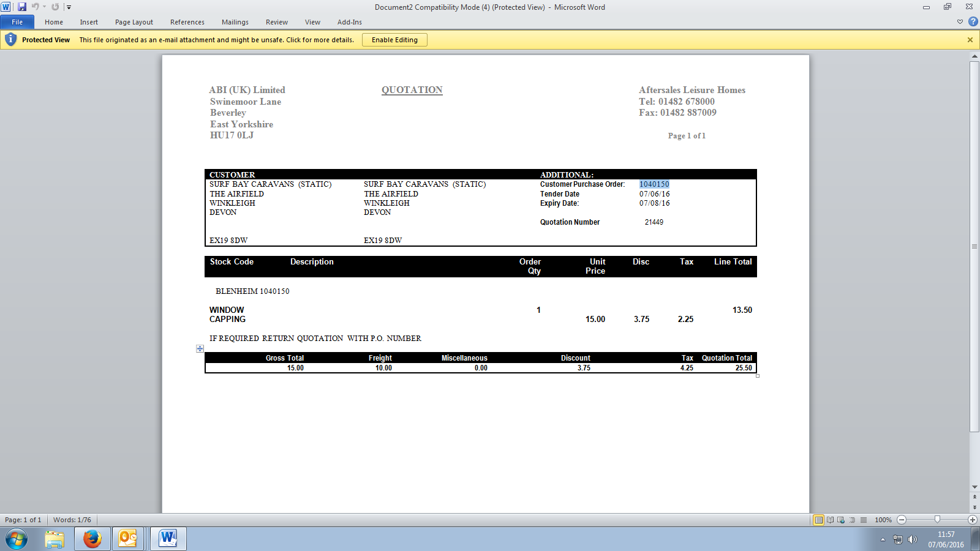Expand the ribbon using the chevron arrow
The image size is (980, 551).
(960, 22)
